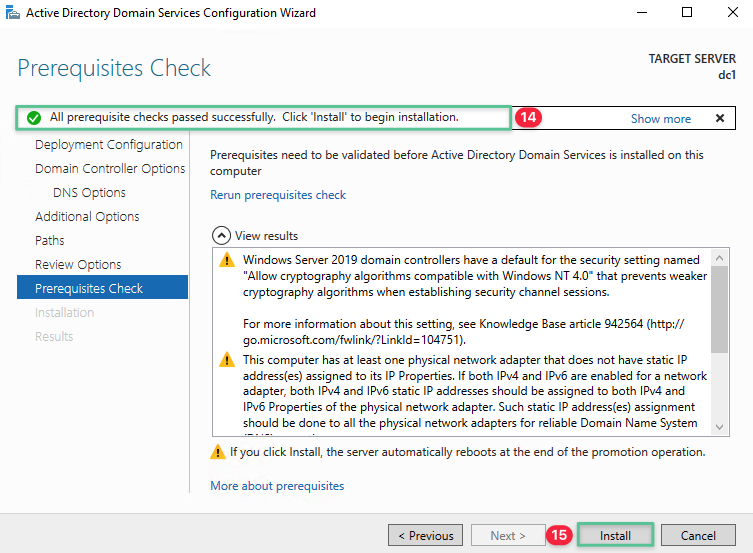Open the DNS Options page
Viewport: 753px width, 553px height.
tap(89, 193)
